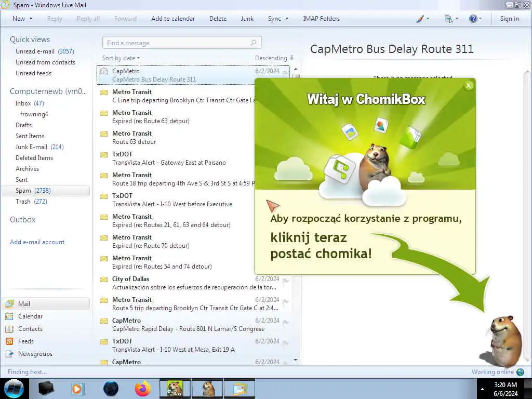Open the frowning4 subfolder
This screenshot has height=399, width=532.
[x=34, y=114]
